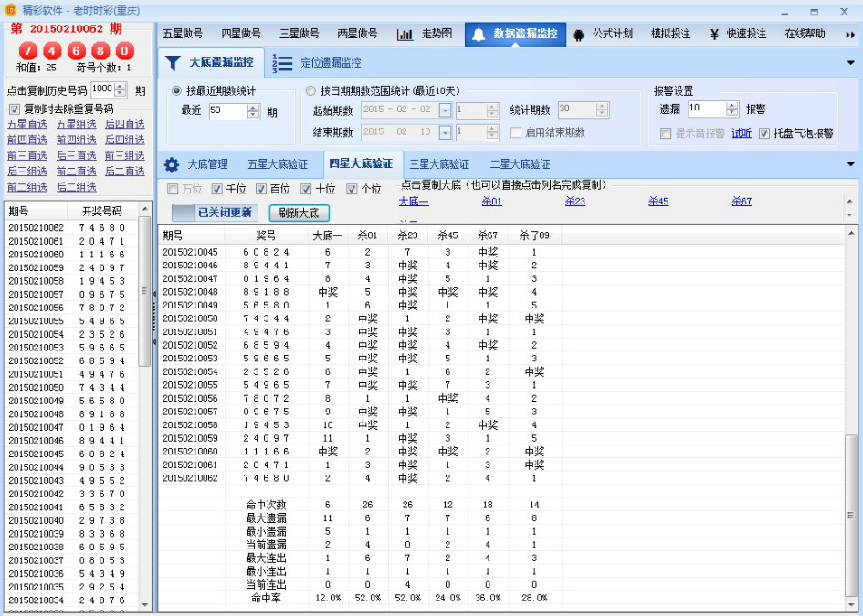Click the dropdown arrow right of 二星大底验证
This screenshot has width=863, height=616.
pos(853,165)
